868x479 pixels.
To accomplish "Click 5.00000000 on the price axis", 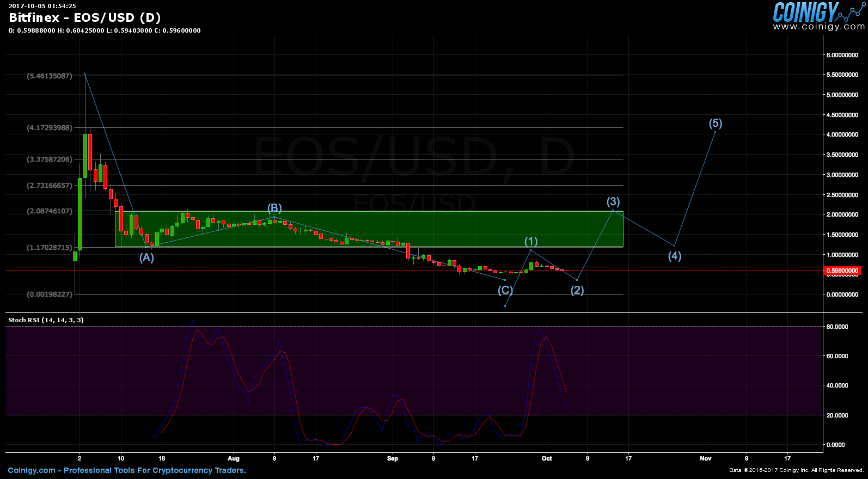I will coord(842,95).
